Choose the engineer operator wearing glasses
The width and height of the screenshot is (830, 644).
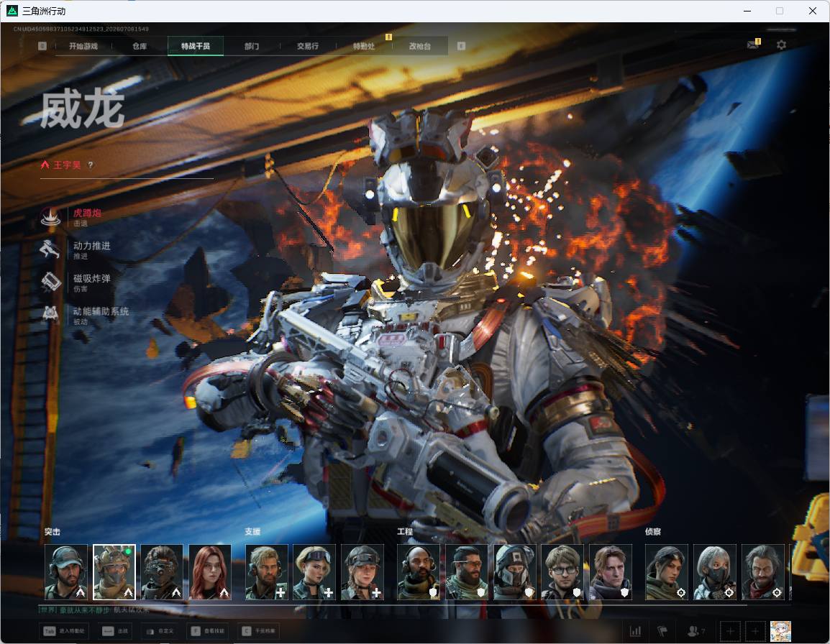pos(562,572)
